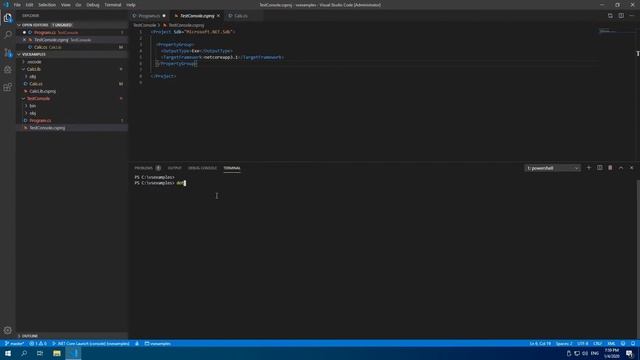Expand the bin folder under TestConsole
The width and height of the screenshot is (640, 360).
32,106
